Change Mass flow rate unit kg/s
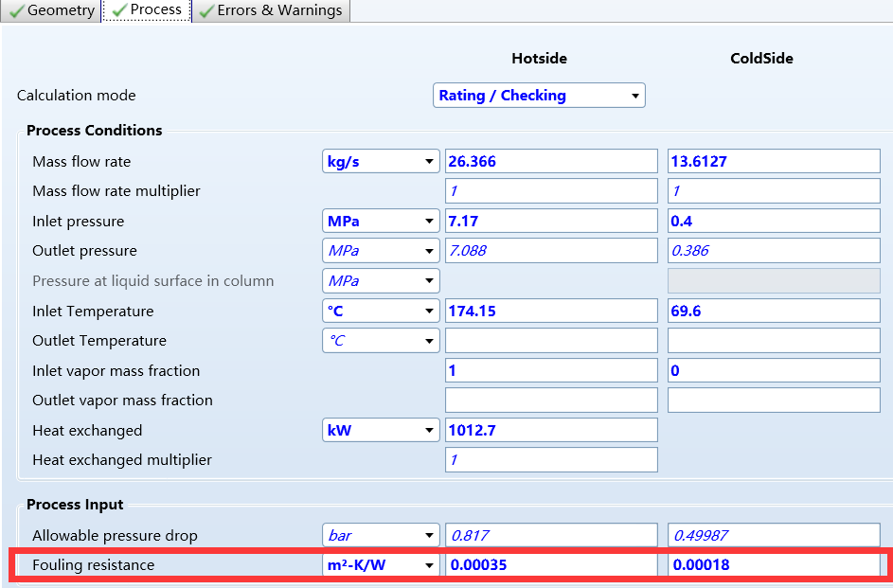893x588 pixels. click(381, 161)
